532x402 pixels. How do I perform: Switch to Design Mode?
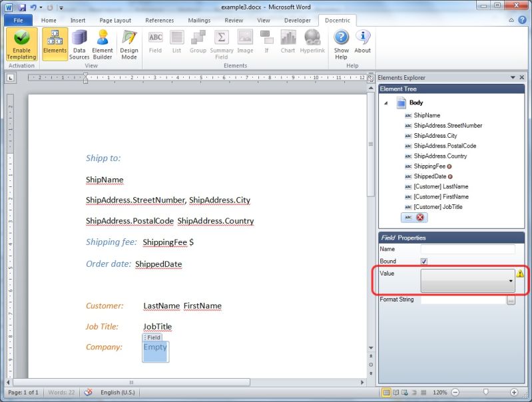tap(129, 45)
